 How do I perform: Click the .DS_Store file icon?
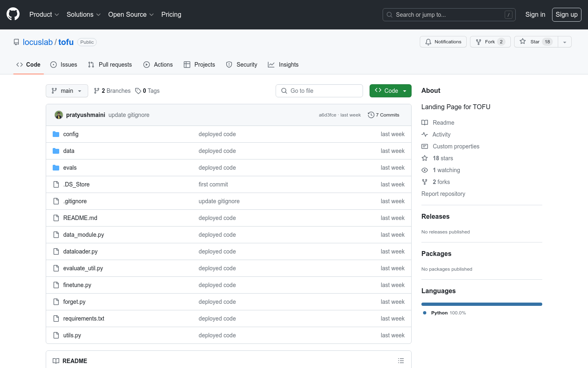tap(56, 184)
